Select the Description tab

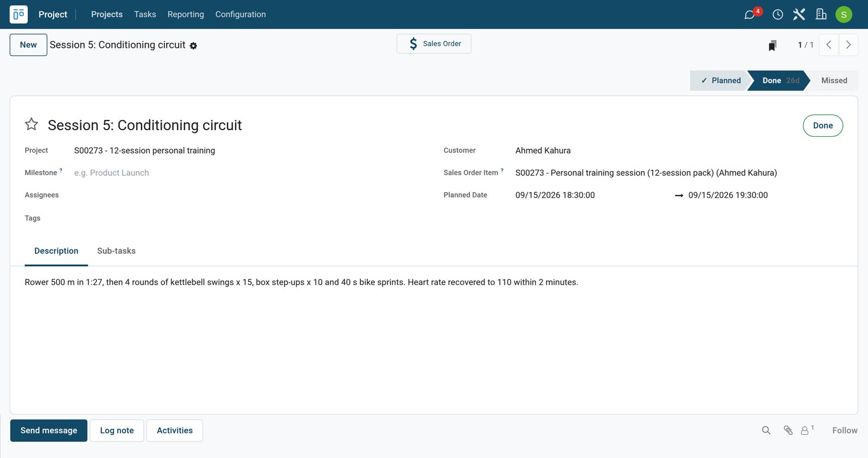click(56, 251)
